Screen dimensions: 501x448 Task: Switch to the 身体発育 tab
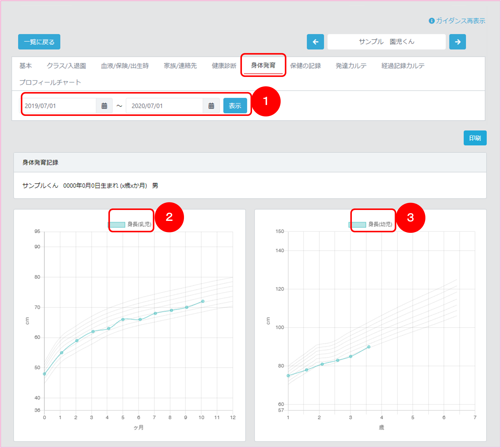(263, 65)
